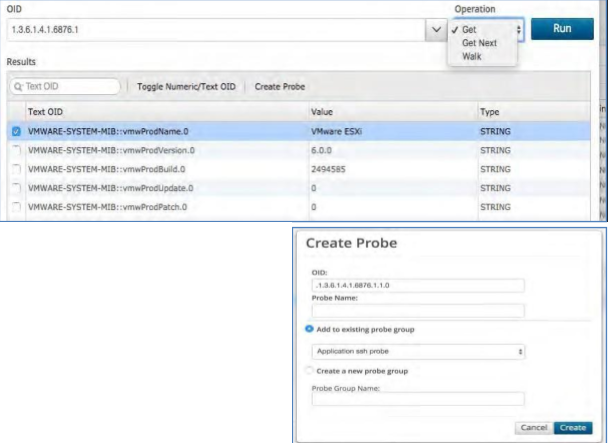This screenshot has width=608, height=443.
Task: Click the Probe Name input field
Action: 419,310
